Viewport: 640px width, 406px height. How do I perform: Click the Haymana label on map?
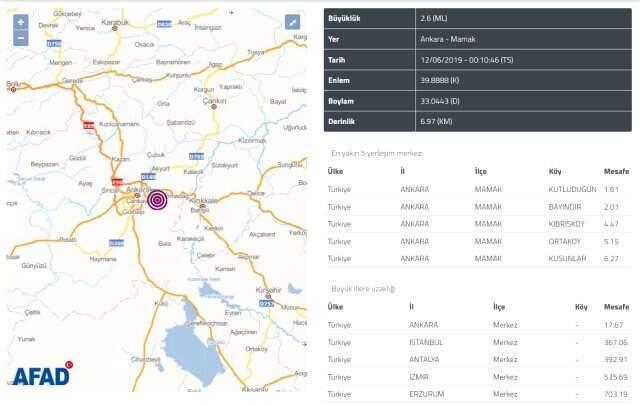[x=103, y=259]
